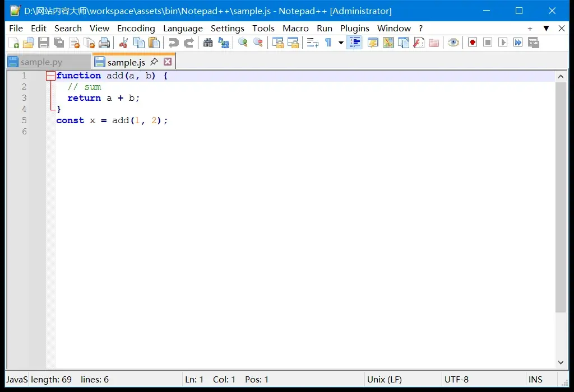Screen dimensions: 574x392
Task: Play back the recorded macro
Action: pos(503,43)
